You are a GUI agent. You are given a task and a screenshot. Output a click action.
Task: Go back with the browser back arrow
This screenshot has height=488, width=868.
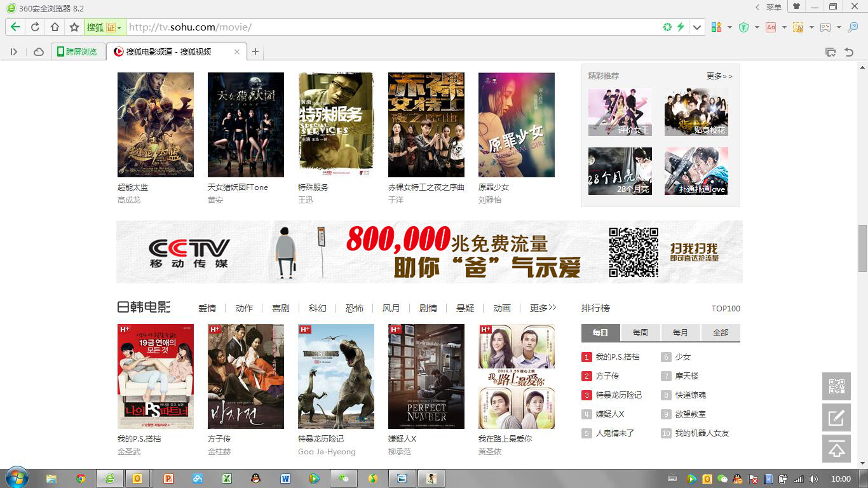15,27
